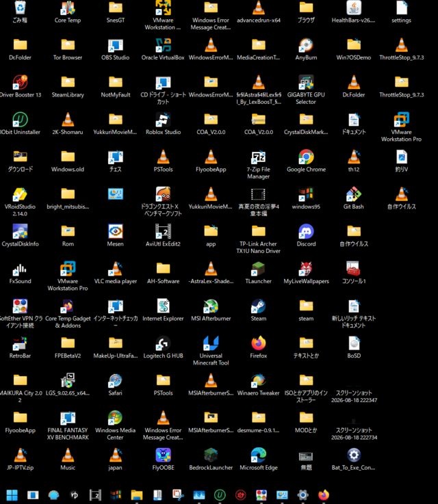Open Windows Media Center shortcut
The image size is (438, 504).
click(x=116, y=418)
